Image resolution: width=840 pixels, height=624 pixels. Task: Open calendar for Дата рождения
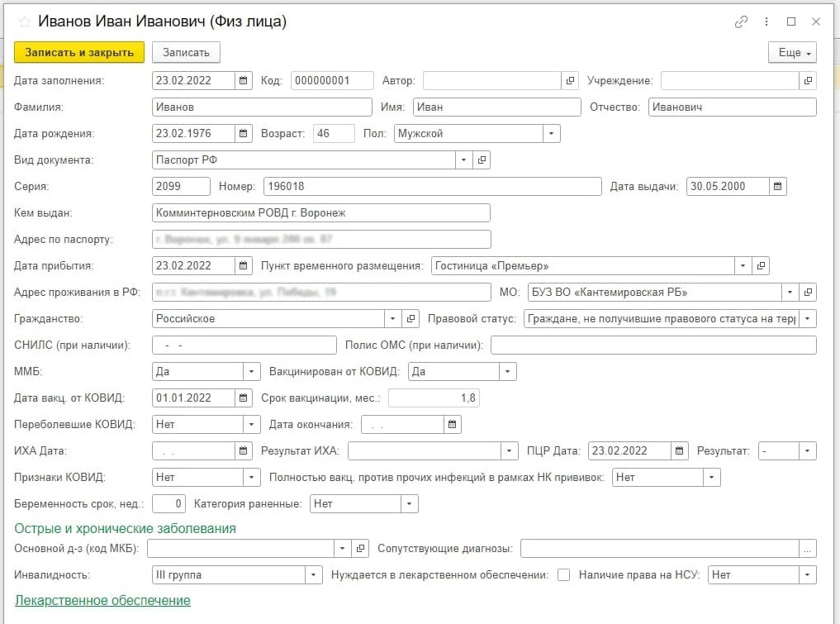[x=243, y=134]
